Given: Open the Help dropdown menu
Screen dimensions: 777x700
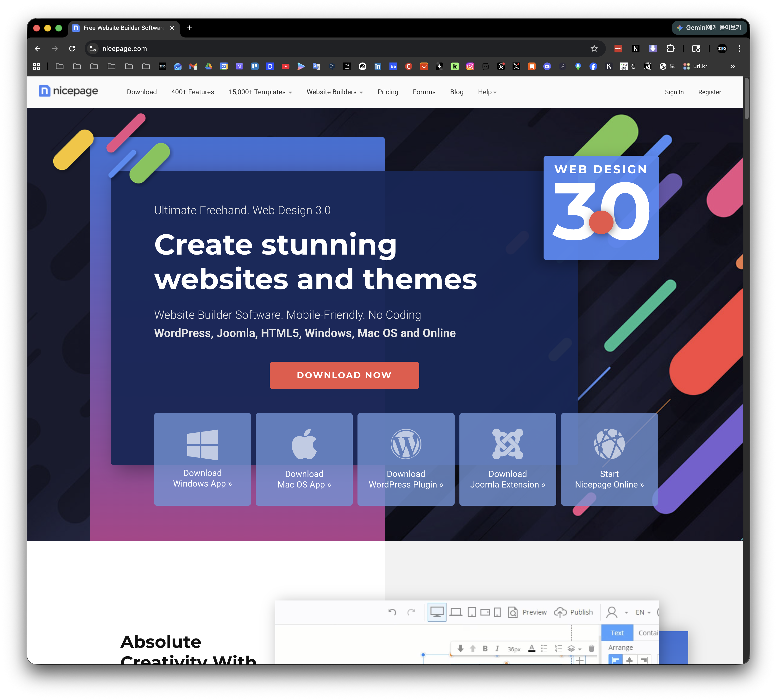Looking at the screenshot, I should point(487,92).
